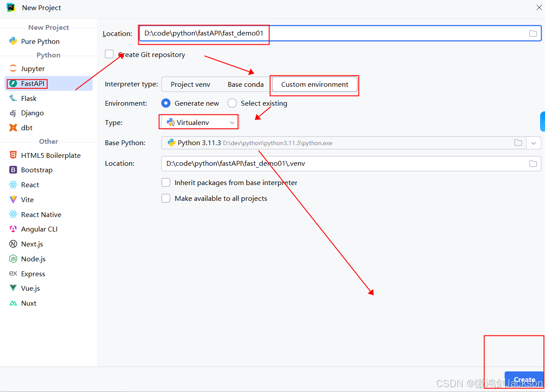Click the Jupyter project icon
Viewport: 545px width, 392px height.
click(x=13, y=68)
